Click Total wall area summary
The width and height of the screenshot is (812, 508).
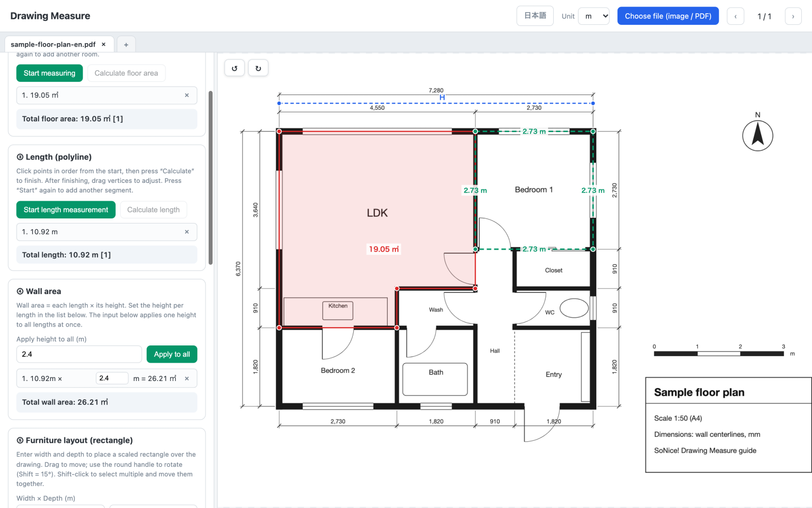tap(107, 402)
